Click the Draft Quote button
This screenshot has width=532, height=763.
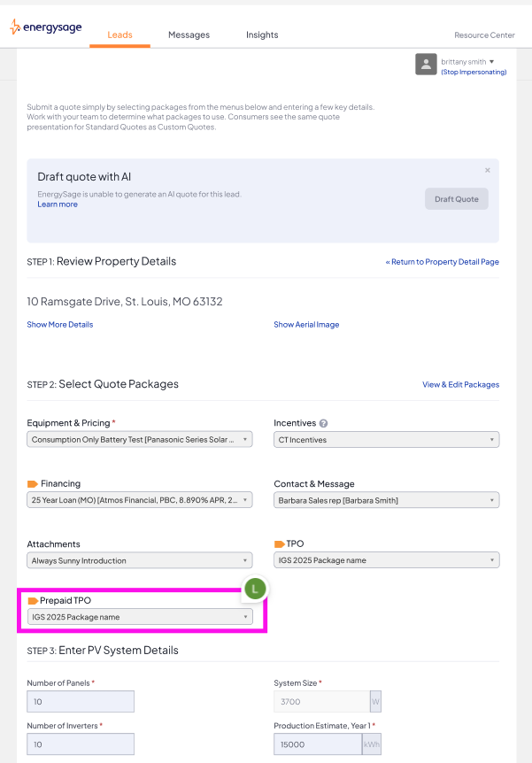point(456,199)
